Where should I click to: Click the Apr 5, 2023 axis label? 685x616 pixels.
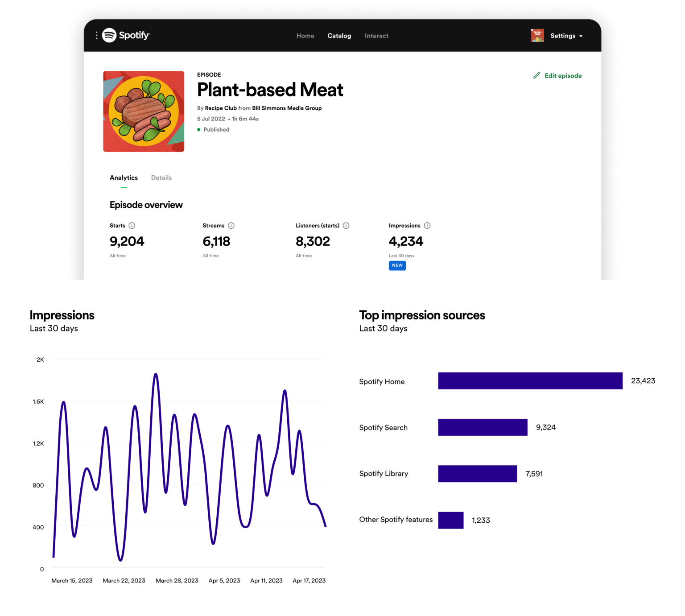(224, 580)
